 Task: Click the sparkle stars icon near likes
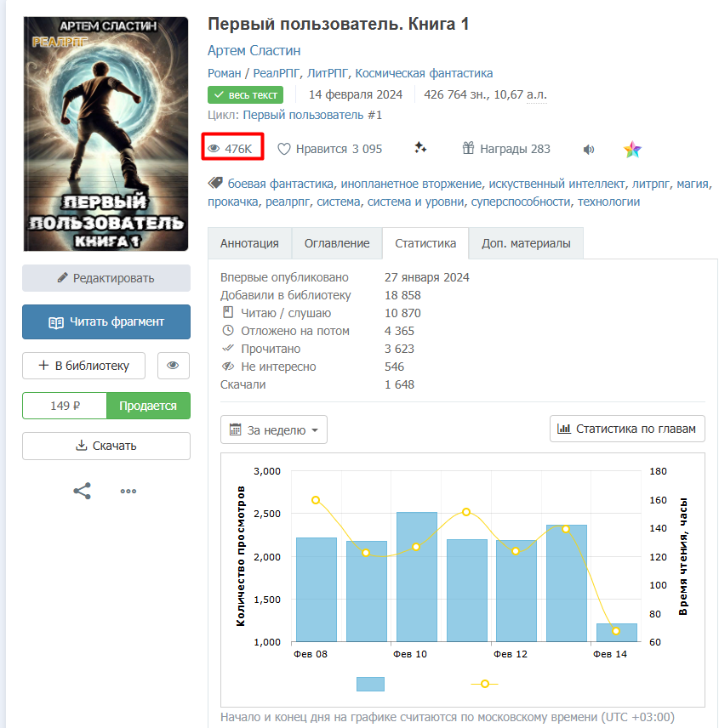click(x=420, y=148)
